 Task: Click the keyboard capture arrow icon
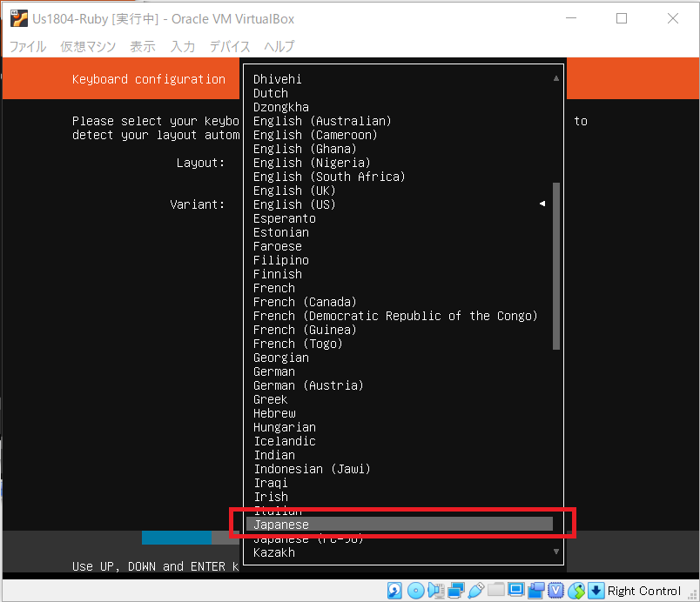pos(596,591)
